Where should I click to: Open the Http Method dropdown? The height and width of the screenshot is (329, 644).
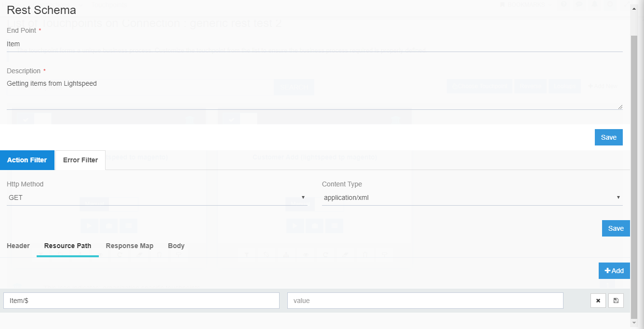click(157, 197)
